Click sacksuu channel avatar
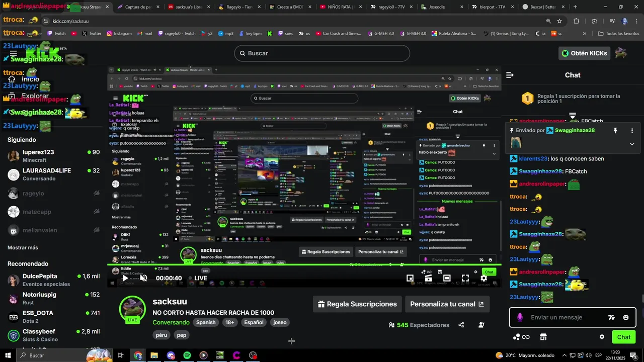The image size is (644, 362). point(132,308)
